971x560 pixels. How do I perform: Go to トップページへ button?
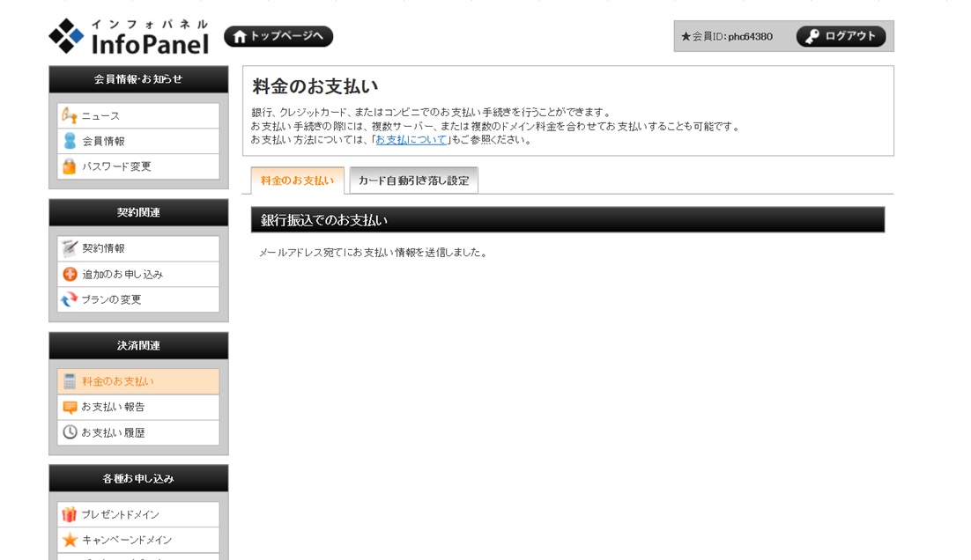(278, 36)
